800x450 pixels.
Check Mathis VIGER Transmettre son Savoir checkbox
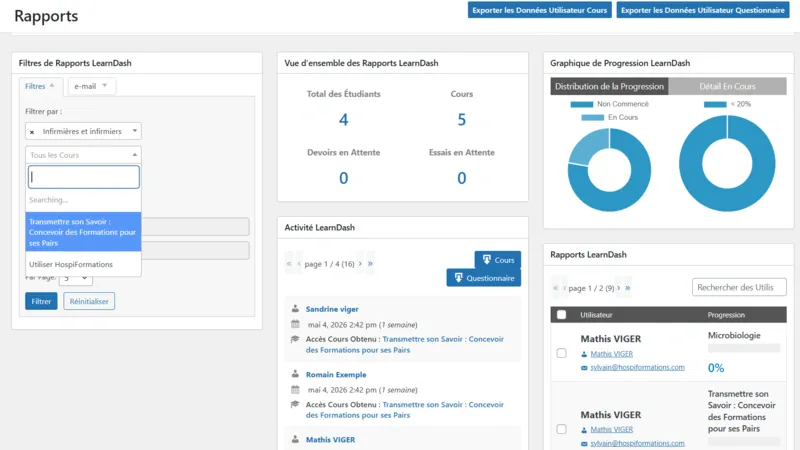561,429
